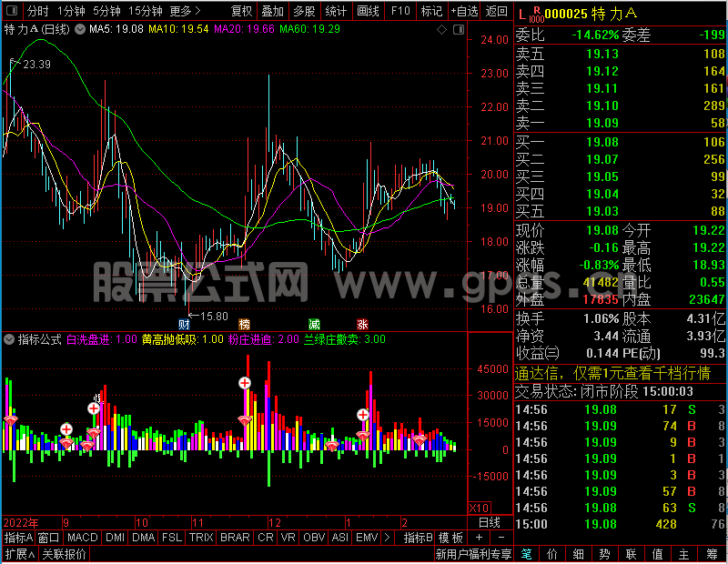Open the 特力A (日线) indicator dropdown circle
Viewport: 728px width, 564px height.
pyautogui.click(x=80, y=30)
